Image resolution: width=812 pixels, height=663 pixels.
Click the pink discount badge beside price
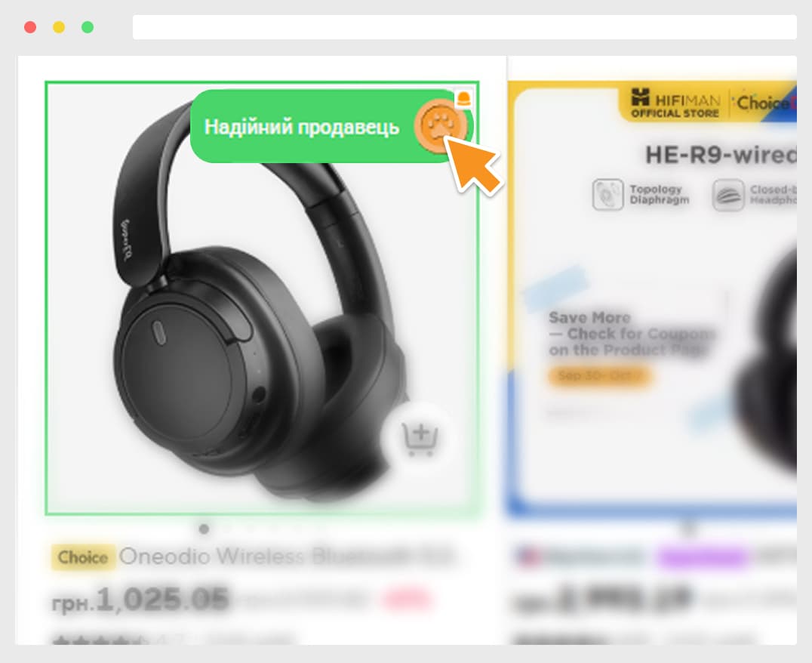(407, 600)
